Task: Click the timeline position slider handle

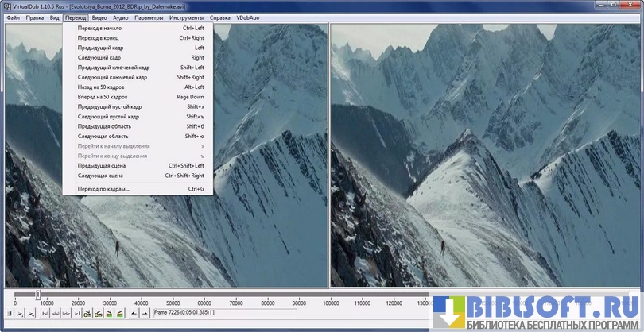Action: click(37, 295)
